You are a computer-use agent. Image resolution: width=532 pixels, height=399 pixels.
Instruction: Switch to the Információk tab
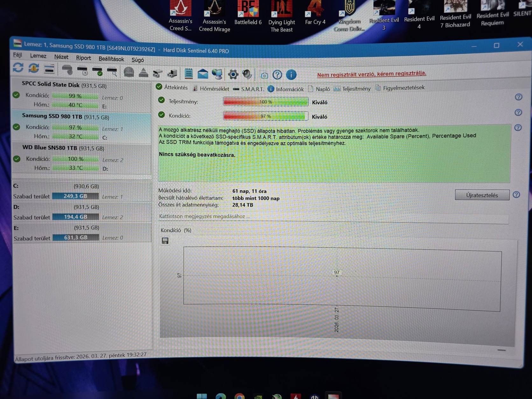pyautogui.click(x=286, y=89)
